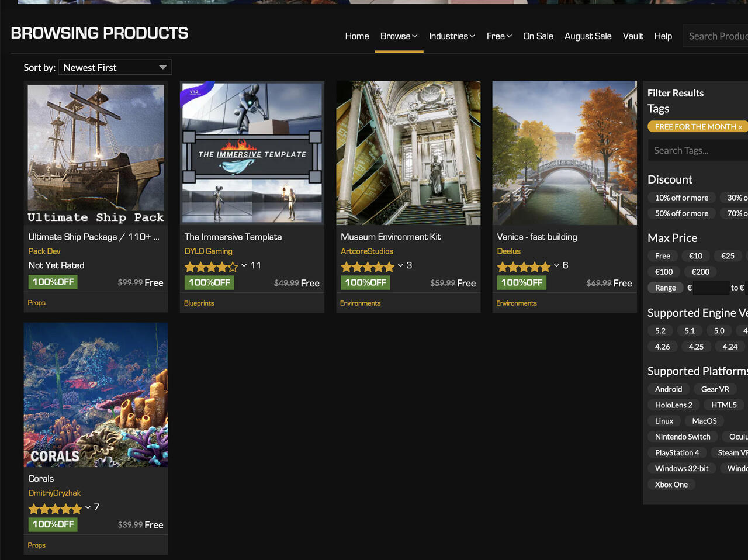Viewport: 748px width, 560px height.
Task: Toggle the 10% off or more filter
Action: [681, 198]
